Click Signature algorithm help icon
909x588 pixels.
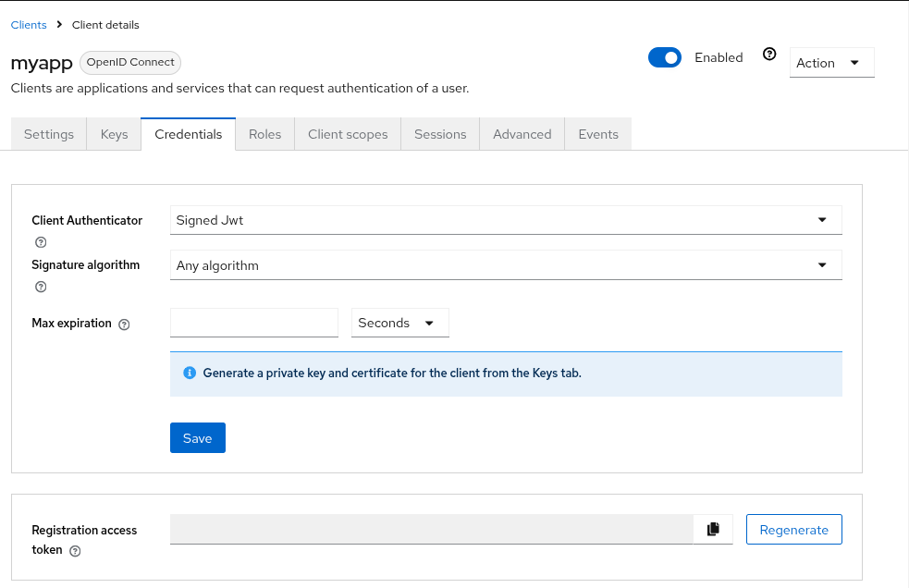41,287
